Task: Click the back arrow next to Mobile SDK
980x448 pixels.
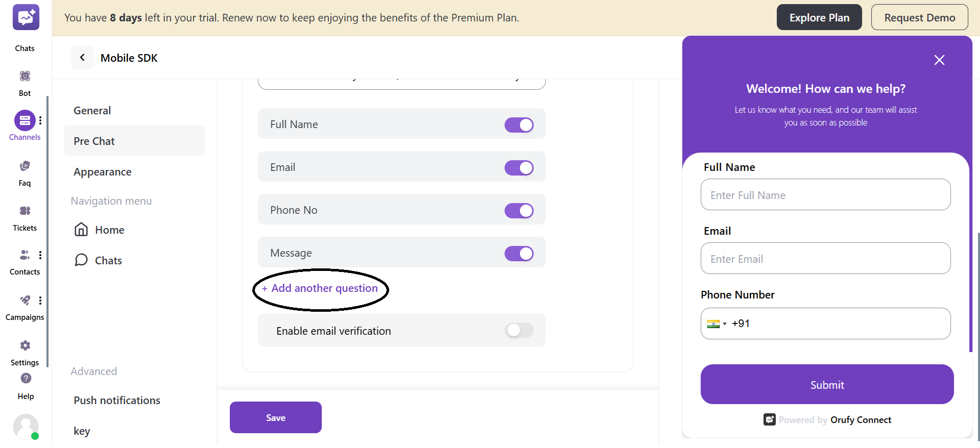Action: [x=82, y=57]
